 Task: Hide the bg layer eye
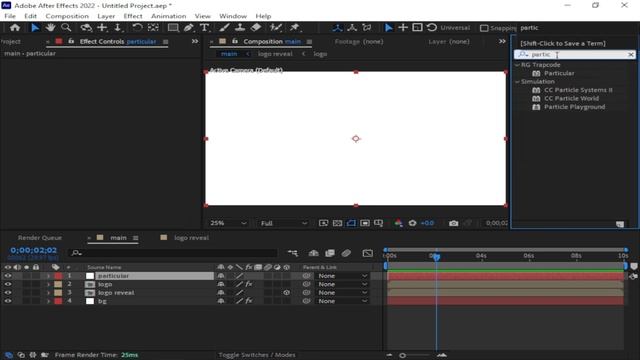(8, 301)
